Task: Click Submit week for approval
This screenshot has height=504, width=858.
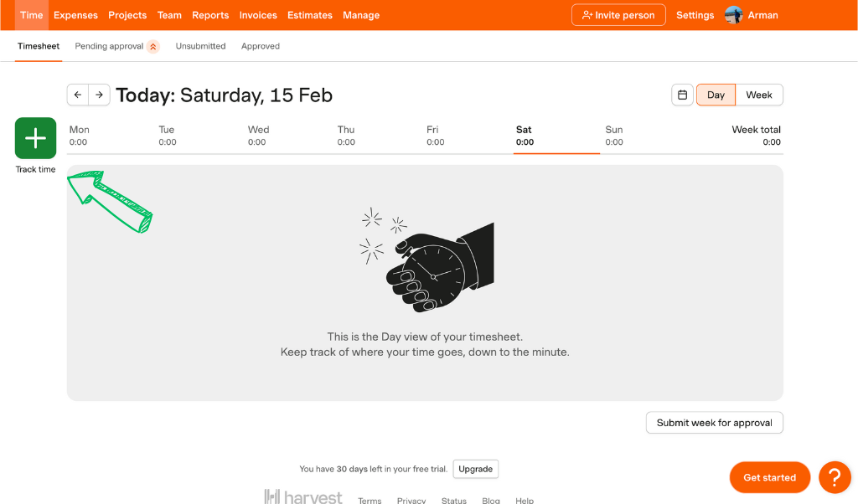Action: click(714, 423)
